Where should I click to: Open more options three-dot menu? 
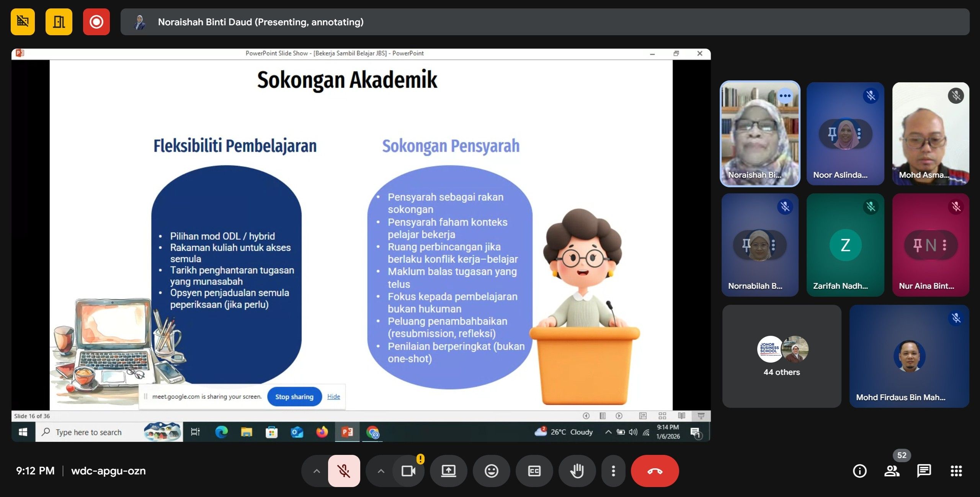613,471
